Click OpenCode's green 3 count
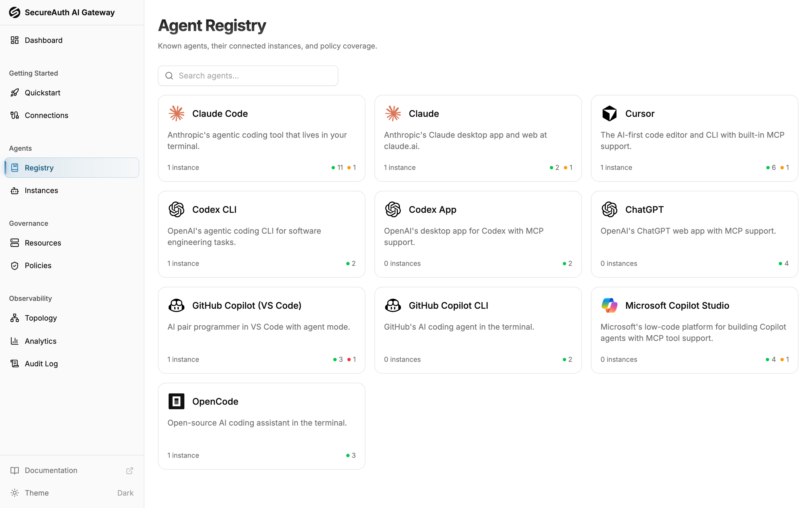The image size is (812, 508). click(x=351, y=455)
